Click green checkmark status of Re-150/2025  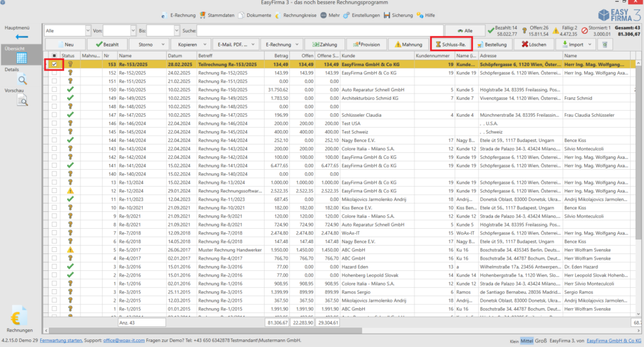(70, 89)
